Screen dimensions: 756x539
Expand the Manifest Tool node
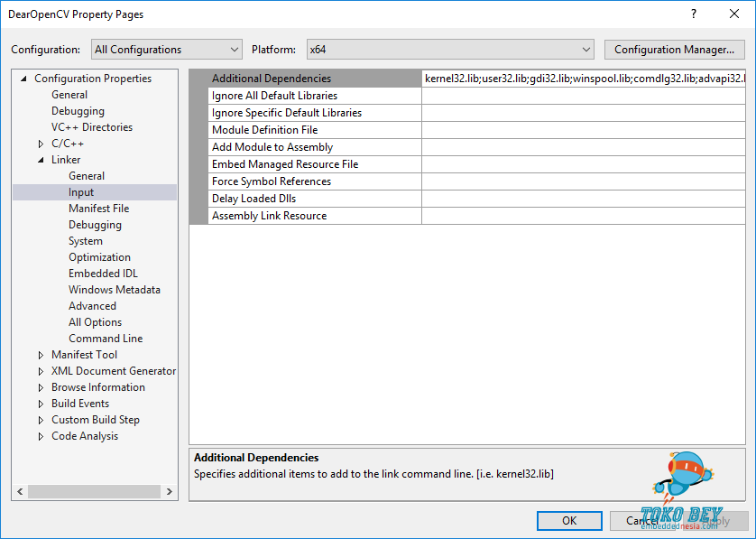coord(41,355)
